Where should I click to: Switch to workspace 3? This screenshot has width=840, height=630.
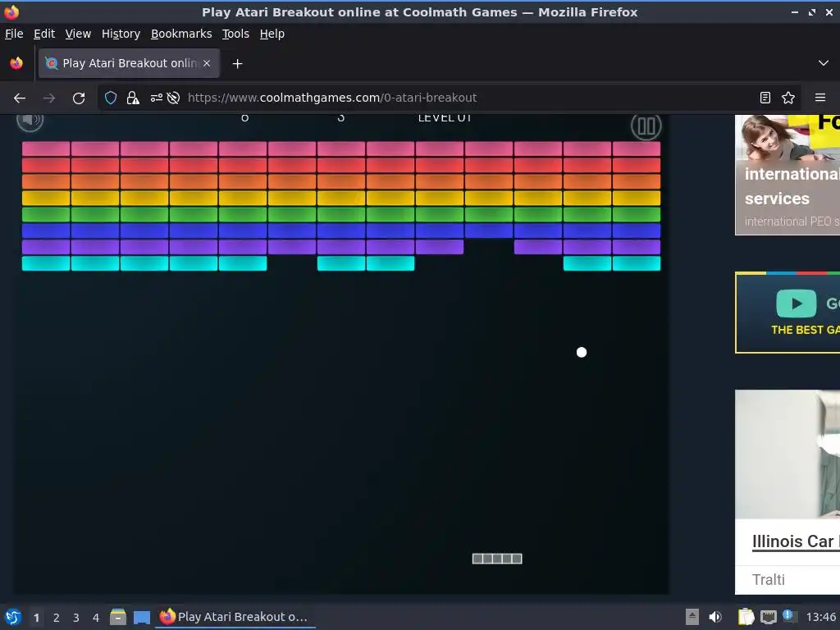(76, 618)
